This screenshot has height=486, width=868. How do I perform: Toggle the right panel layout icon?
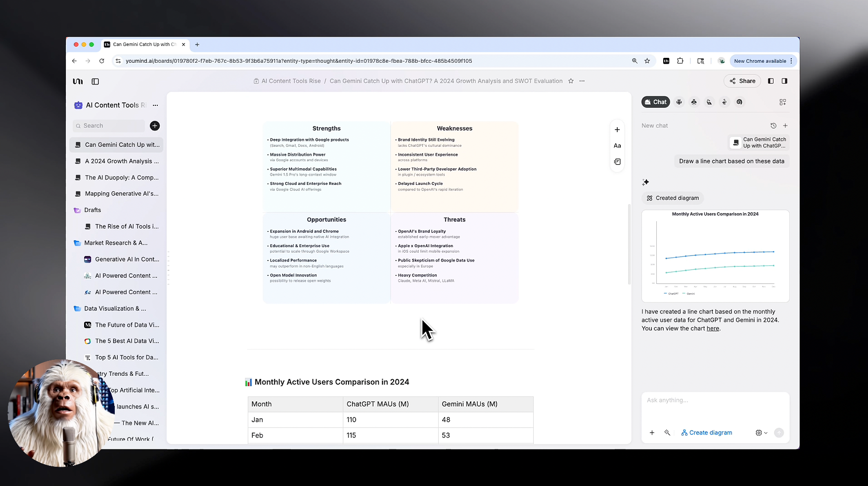point(784,81)
